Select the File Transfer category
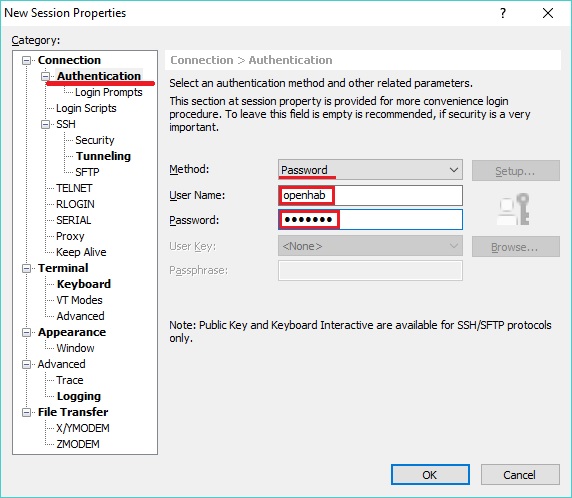Screen dimensions: 572x498 pos(73,412)
